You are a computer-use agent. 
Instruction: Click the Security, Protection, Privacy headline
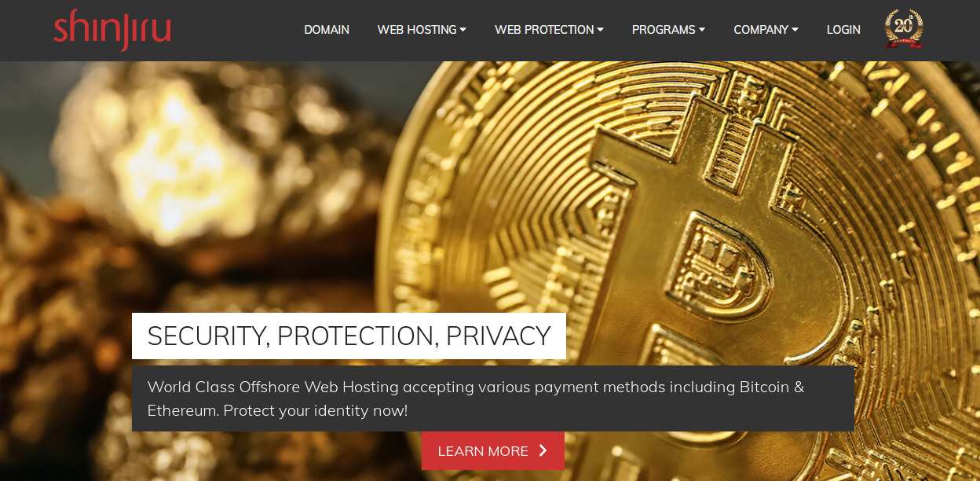(349, 336)
